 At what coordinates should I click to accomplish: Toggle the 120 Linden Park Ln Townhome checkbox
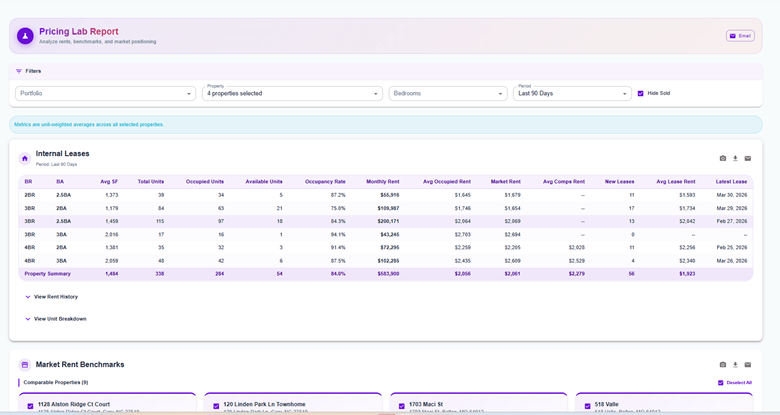[216, 406]
